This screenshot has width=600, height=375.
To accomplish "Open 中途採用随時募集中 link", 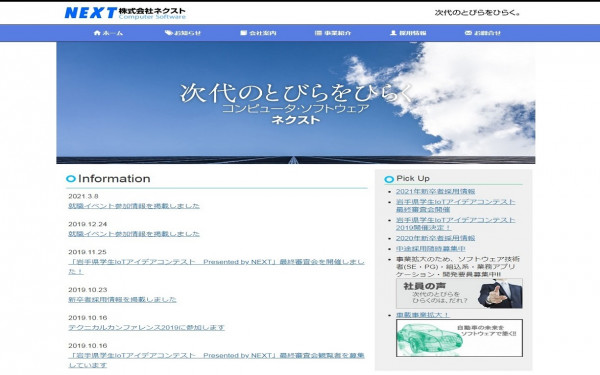I will click(x=430, y=249).
